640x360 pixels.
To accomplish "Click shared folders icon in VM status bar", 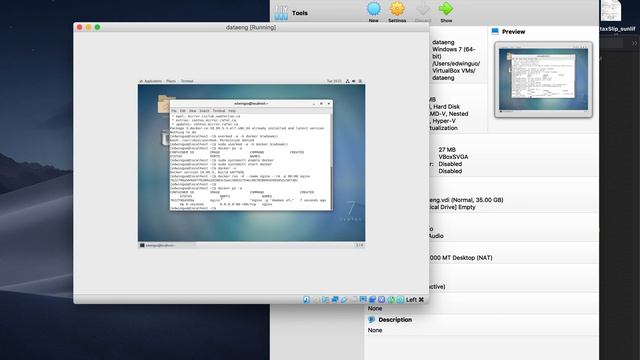I will pos(353,300).
